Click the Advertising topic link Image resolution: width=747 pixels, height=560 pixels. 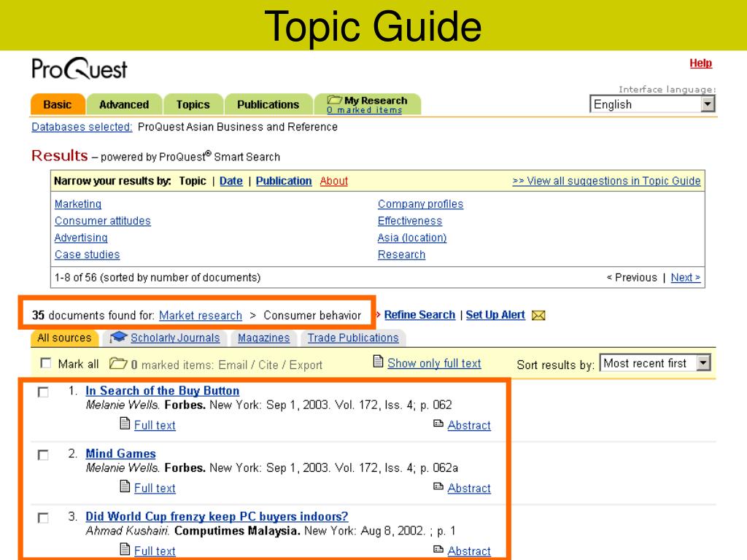tap(81, 238)
